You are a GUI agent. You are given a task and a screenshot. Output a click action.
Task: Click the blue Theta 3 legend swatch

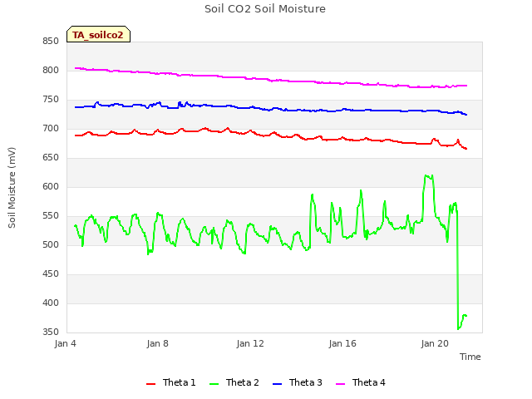[x=277, y=384]
